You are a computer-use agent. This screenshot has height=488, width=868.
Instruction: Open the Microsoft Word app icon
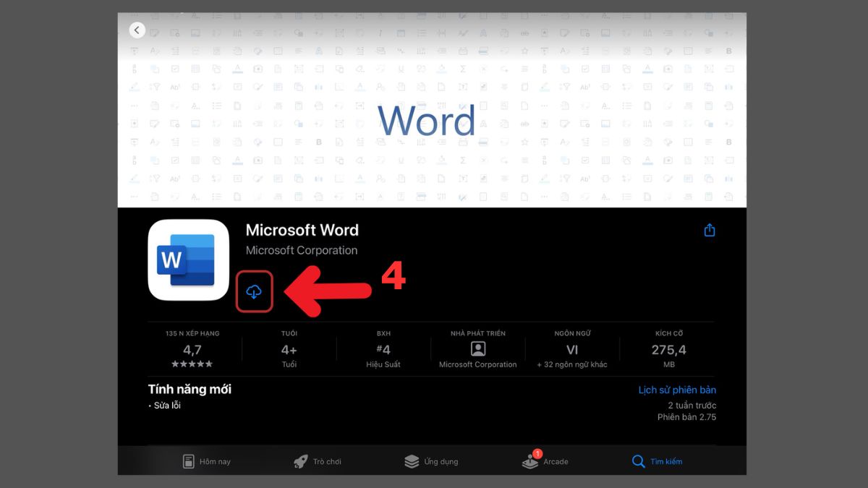click(188, 259)
